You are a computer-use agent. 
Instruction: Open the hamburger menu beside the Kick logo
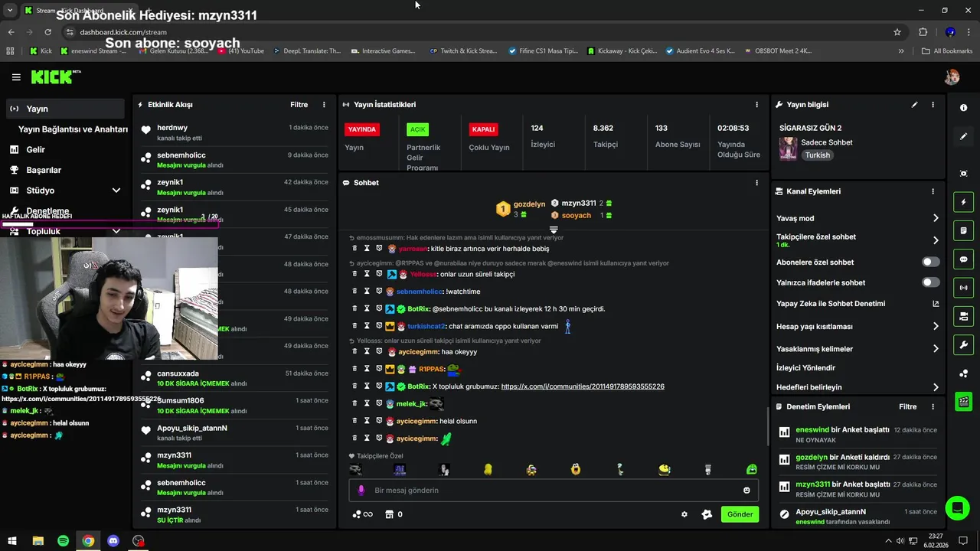pos(16,77)
